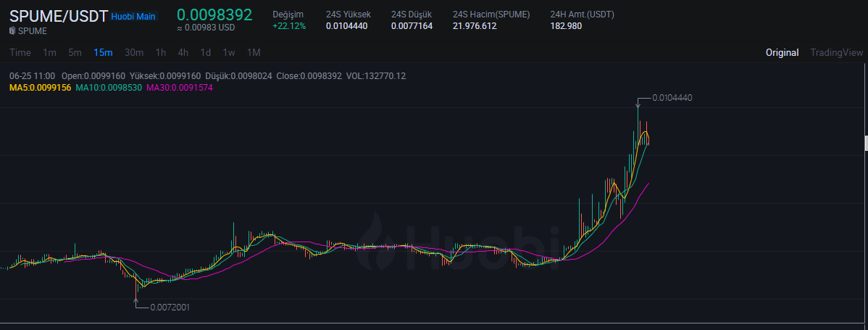Image resolution: width=868 pixels, height=330 pixels.
Task: Click the +22.12% change value
Action: tap(289, 25)
